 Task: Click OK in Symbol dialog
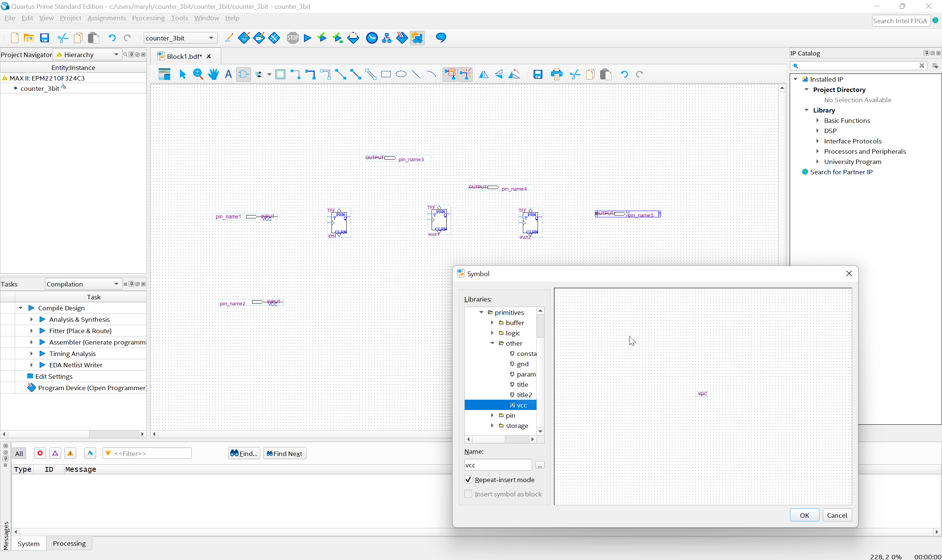pos(805,515)
